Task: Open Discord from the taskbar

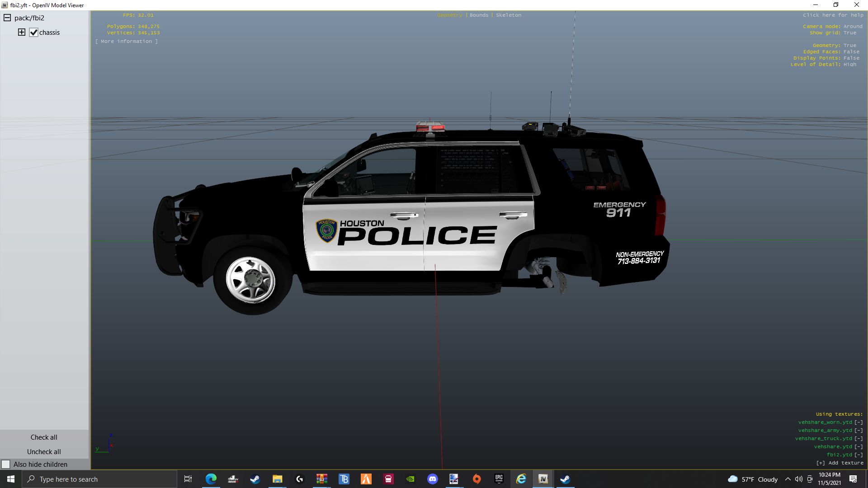Action: click(433, 479)
